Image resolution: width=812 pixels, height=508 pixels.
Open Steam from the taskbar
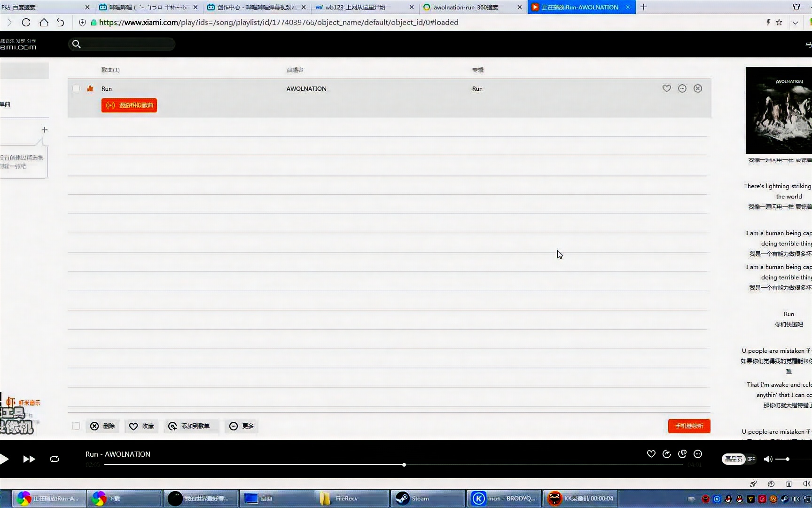pyautogui.click(x=428, y=499)
